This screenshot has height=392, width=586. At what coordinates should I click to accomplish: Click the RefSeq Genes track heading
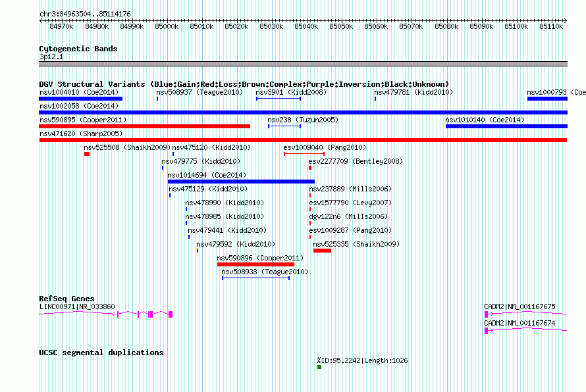pos(67,299)
